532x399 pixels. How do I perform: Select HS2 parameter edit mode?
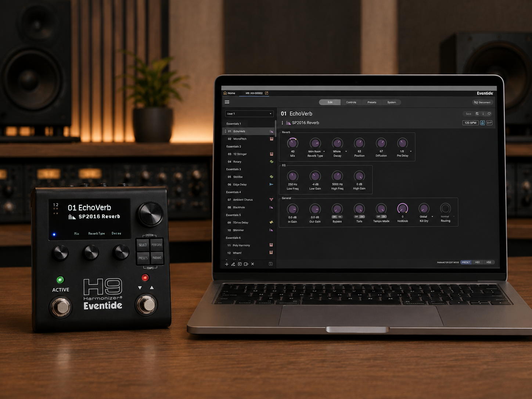pyautogui.click(x=489, y=262)
